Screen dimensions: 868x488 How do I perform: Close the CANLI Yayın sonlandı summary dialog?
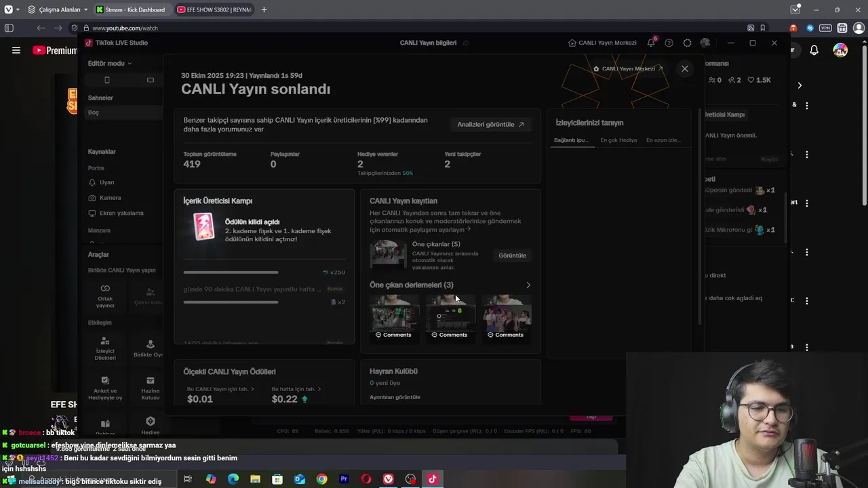[685, 68]
